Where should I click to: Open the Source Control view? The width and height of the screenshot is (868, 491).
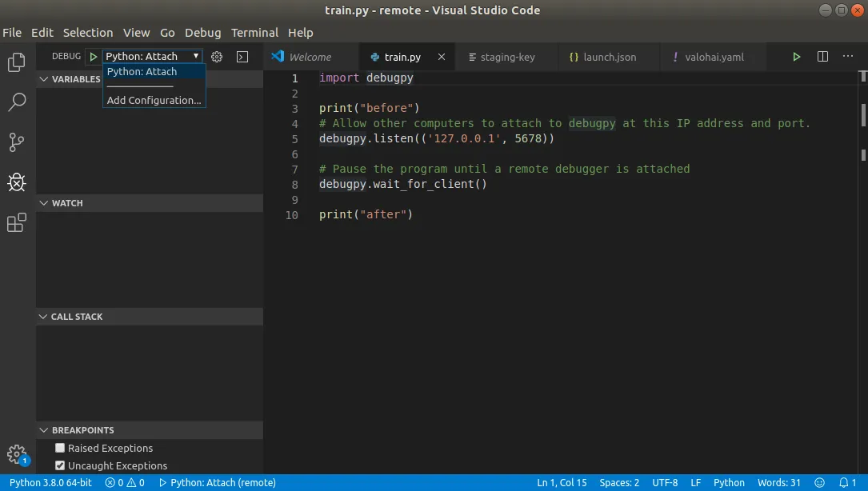[17, 142]
